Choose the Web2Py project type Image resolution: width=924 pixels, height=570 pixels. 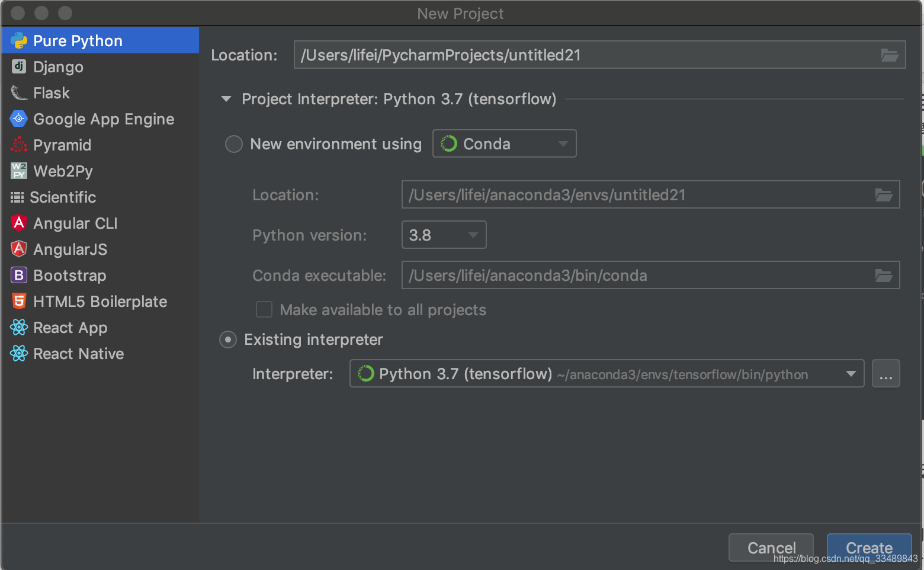click(x=100, y=171)
